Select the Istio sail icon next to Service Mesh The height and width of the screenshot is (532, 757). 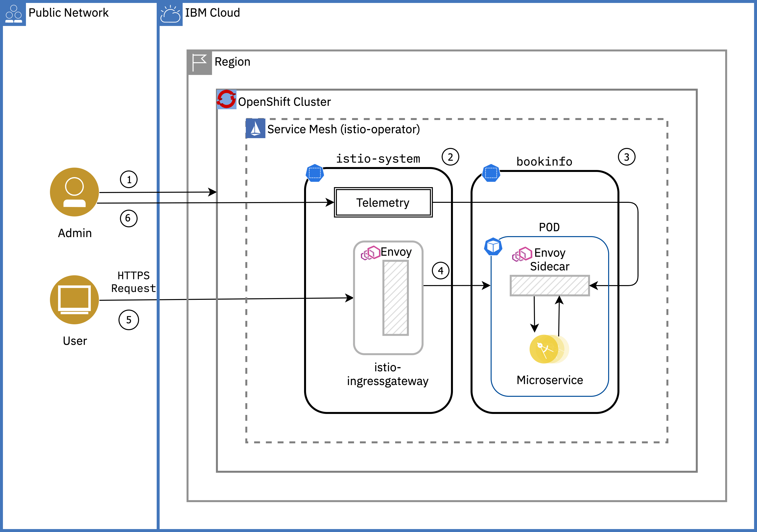click(256, 129)
